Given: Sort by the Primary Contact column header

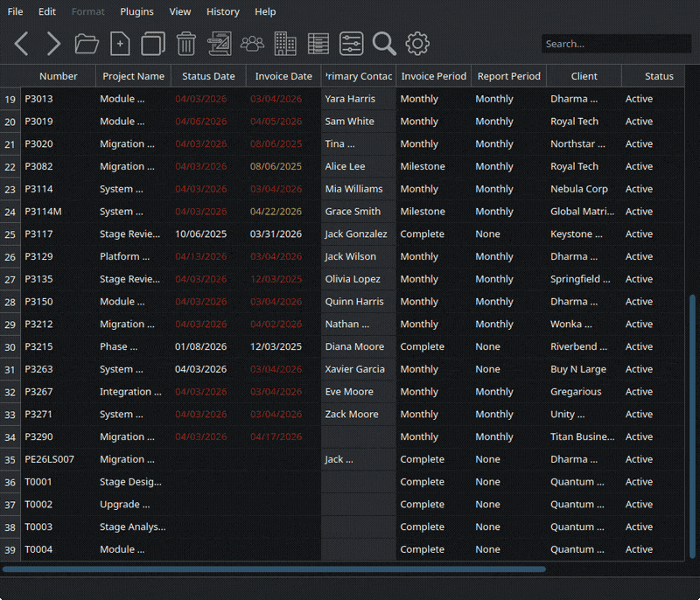Looking at the screenshot, I should [x=359, y=76].
